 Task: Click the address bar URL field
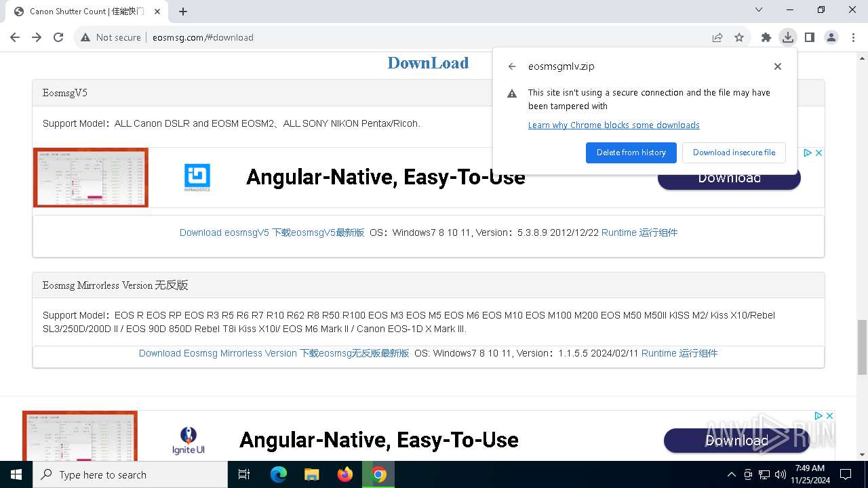(x=427, y=37)
